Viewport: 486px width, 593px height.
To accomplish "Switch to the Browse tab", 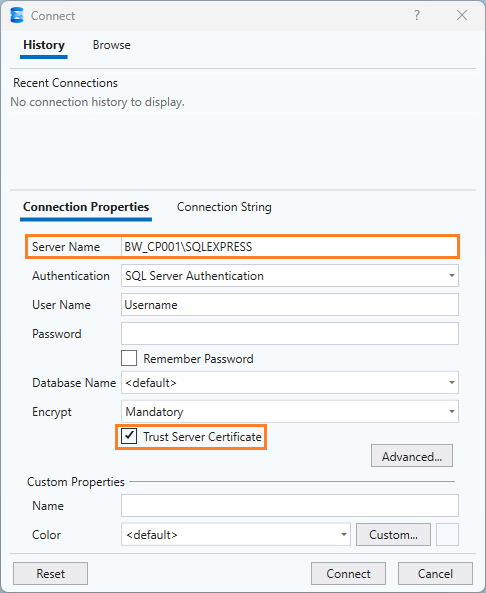I will (x=112, y=45).
